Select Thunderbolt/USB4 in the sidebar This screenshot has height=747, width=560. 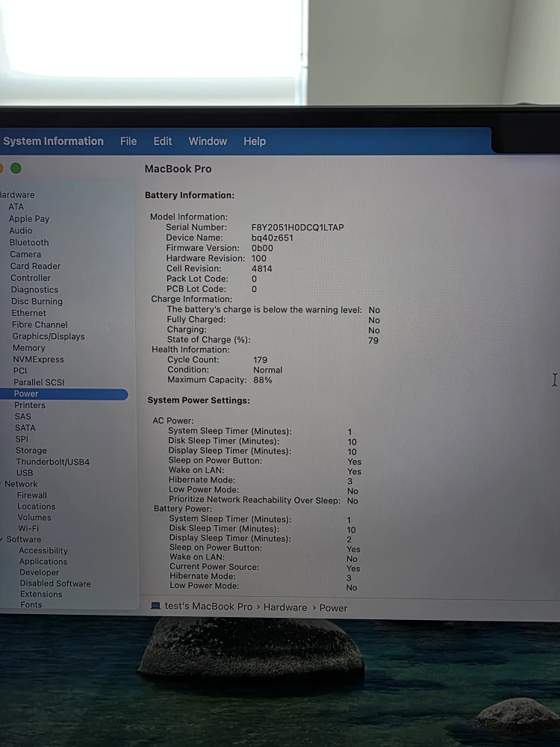(x=53, y=462)
